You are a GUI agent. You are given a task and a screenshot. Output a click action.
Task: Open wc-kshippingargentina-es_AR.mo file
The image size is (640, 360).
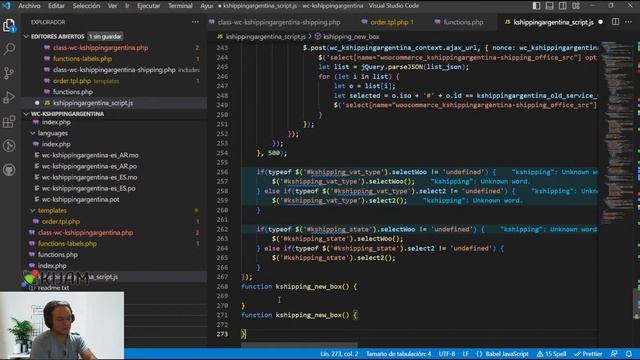click(90, 155)
